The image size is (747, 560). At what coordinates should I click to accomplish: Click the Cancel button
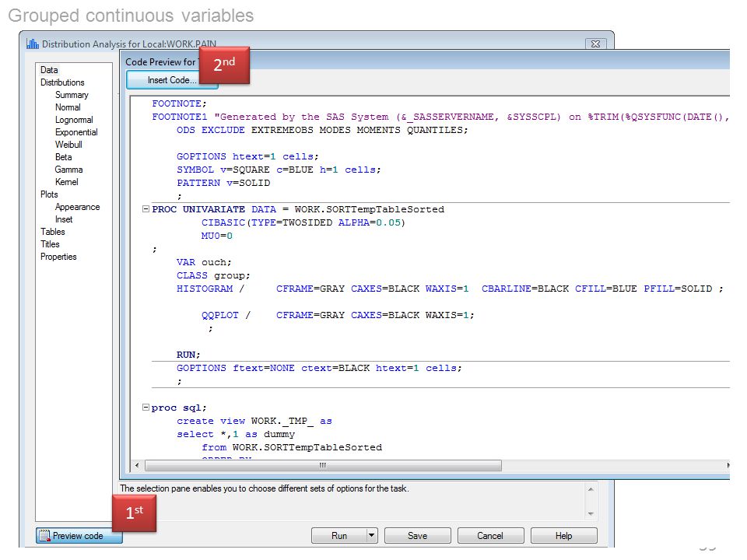click(490, 536)
